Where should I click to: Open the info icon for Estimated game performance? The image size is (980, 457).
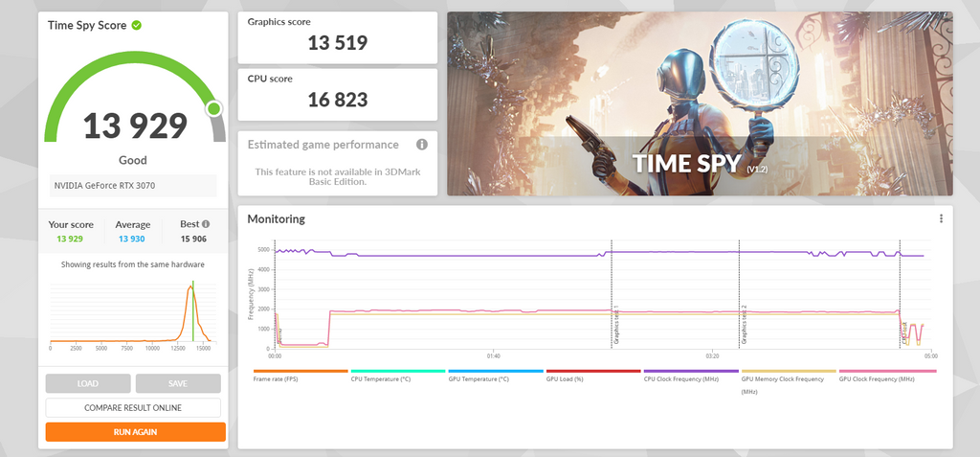pos(422,145)
